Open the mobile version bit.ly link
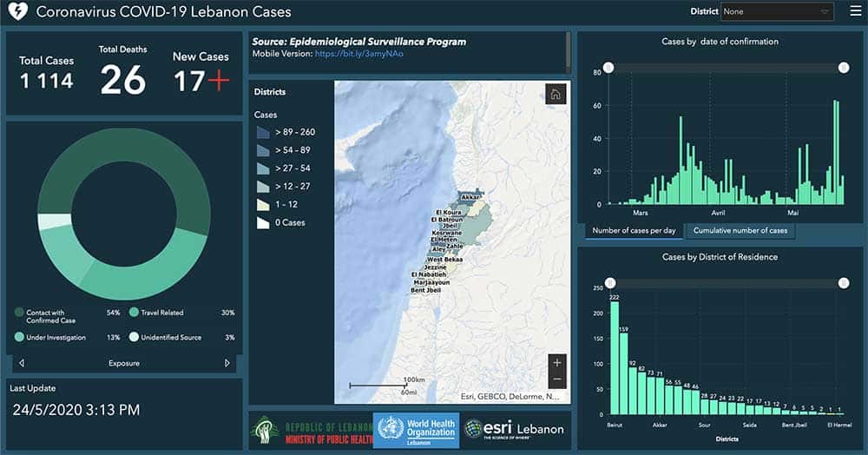Image resolution: width=868 pixels, height=455 pixels. click(x=359, y=54)
